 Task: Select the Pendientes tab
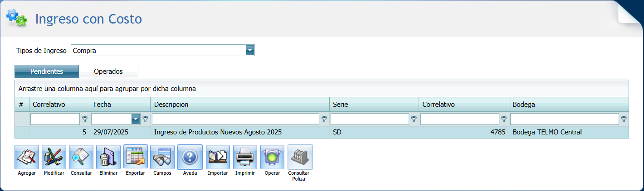(x=47, y=72)
